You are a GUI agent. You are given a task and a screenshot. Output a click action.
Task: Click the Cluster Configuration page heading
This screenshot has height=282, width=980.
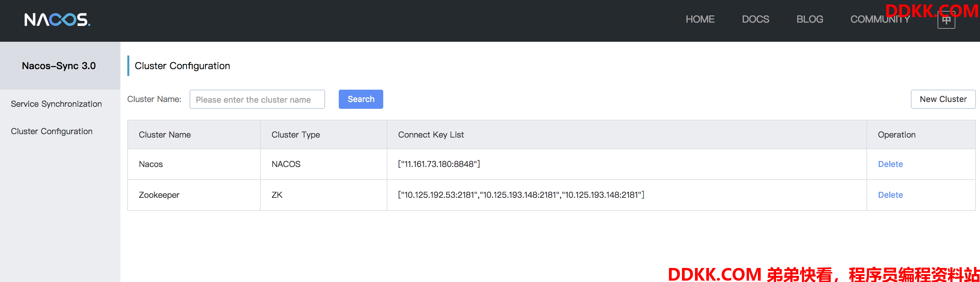[182, 66]
